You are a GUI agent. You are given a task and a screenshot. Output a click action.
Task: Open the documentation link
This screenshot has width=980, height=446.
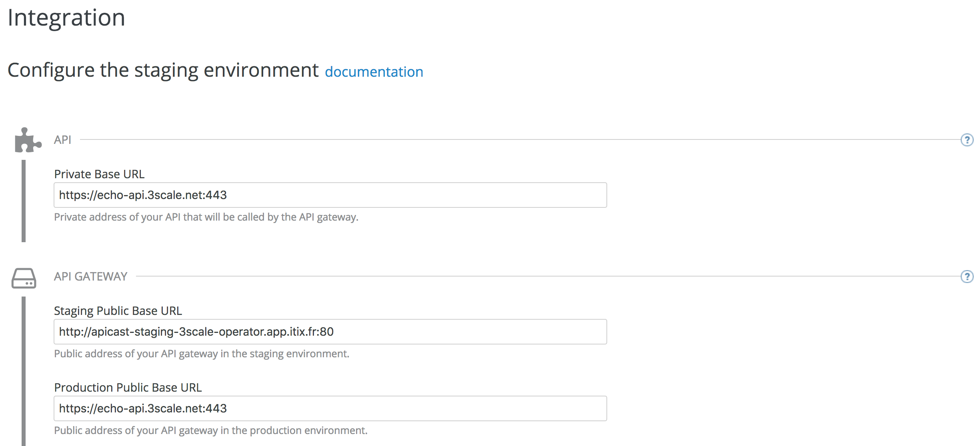coord(374,72)
